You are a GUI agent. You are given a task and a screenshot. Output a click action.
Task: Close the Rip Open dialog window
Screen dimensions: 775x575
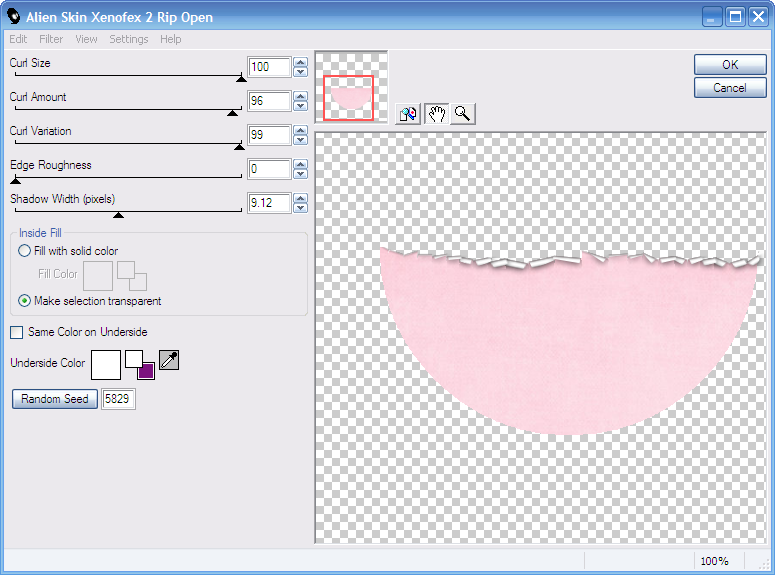pos(758,17)
